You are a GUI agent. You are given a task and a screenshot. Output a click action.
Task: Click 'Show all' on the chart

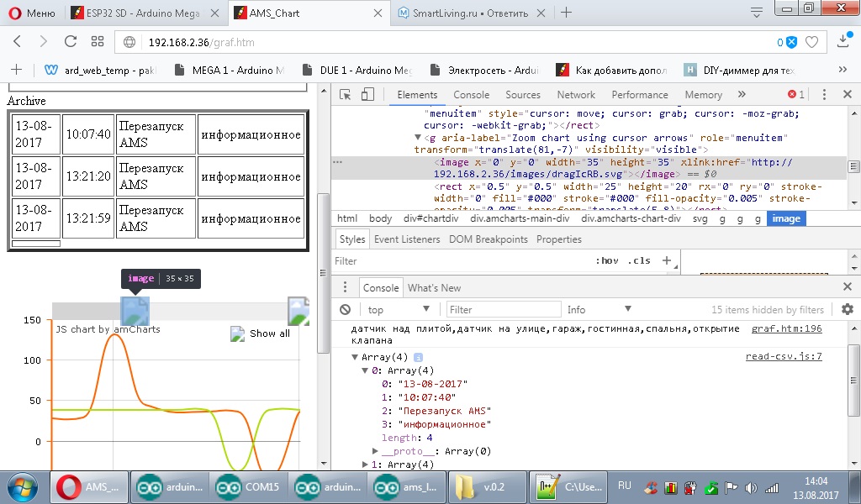pos(269,333)
